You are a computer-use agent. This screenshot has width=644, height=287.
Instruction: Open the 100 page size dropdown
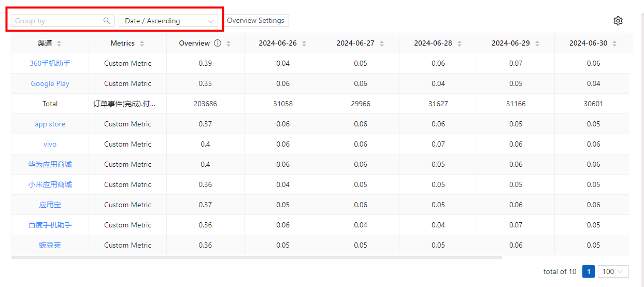click(x=613, y=271)
